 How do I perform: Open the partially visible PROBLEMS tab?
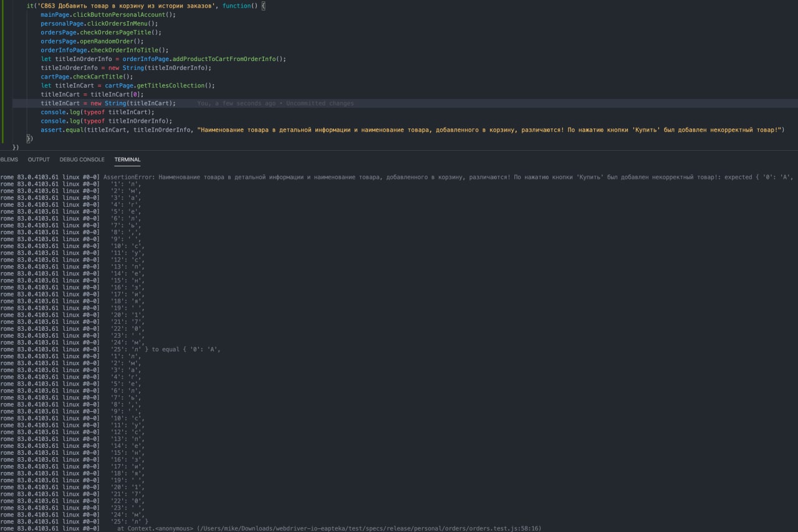[9, 159]
